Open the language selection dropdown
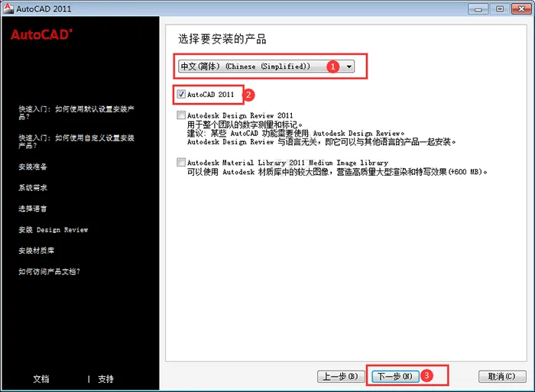Viewport: 535px width, 392px height. pos(266,66)
